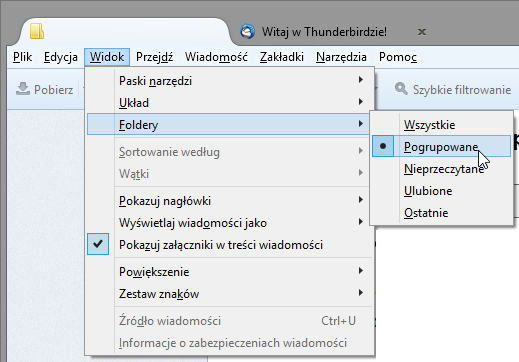
Task: Open the Powiększenie submenu
Action: [229, 272]
